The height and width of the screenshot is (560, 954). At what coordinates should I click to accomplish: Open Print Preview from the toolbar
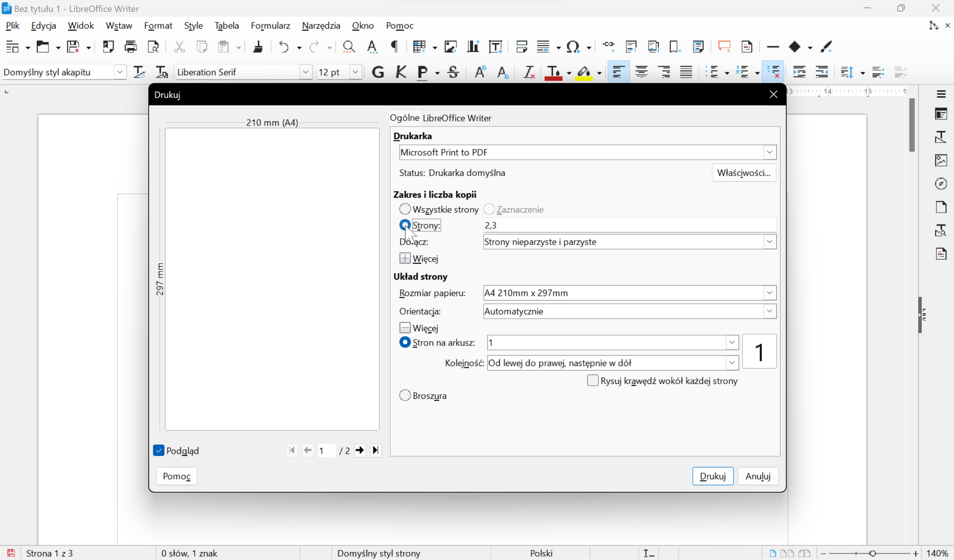[x=154, y=47]
